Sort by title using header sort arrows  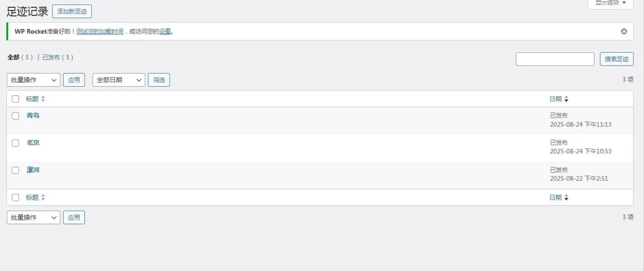[x=43, y=99]
